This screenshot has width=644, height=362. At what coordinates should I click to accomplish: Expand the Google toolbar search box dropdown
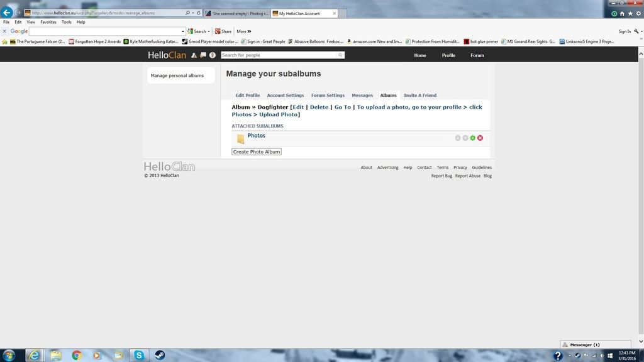183,31
